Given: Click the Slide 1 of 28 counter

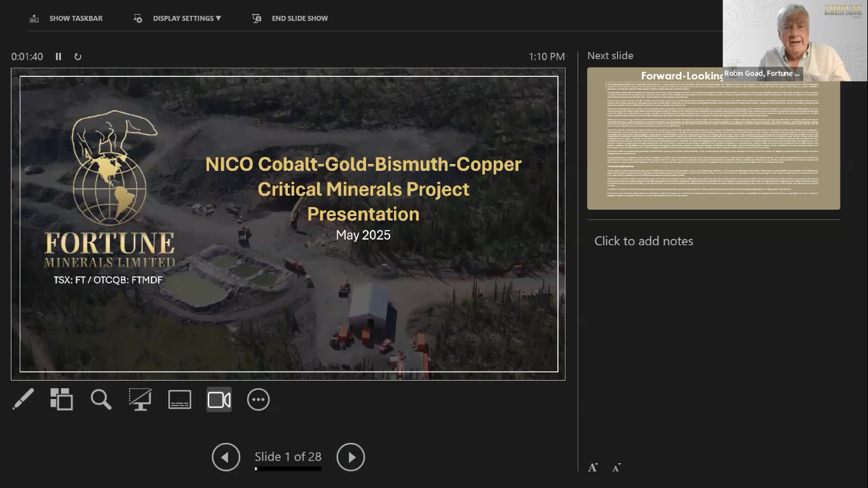Looking at the screenshot, I should tap(288, 457).
